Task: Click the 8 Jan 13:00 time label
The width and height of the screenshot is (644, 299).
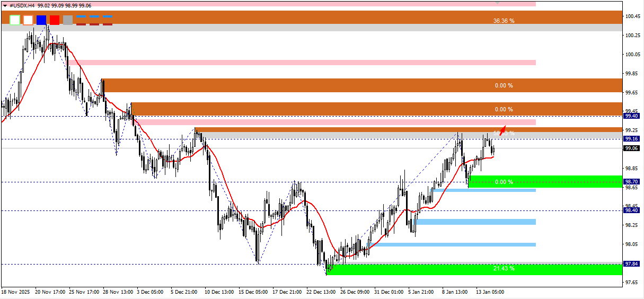Action: (455, 292)
